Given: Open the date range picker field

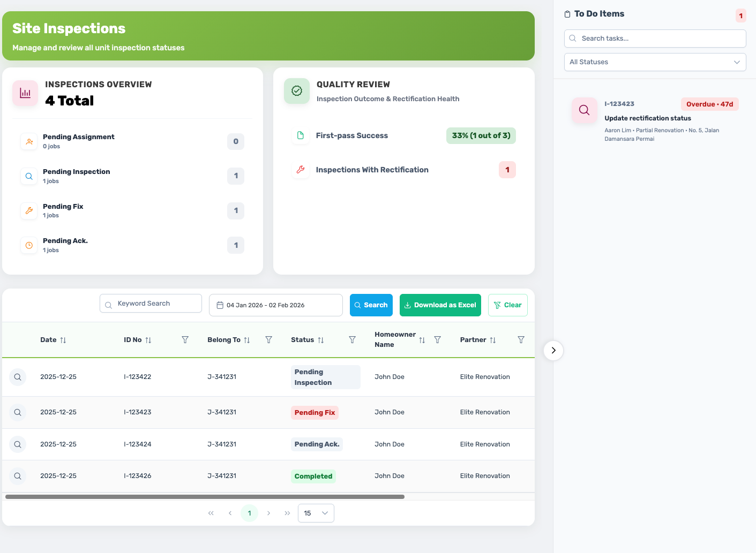Looking at the screenshot, I should click(x=275, y=305).
